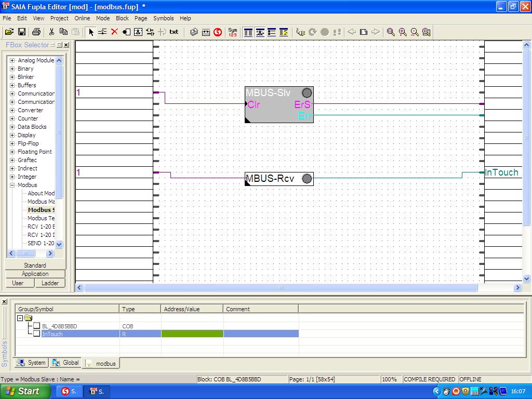Viewport: 532px width, 399px height.
Task: Expand the Binary tree node
Action: click(x=12, y=69)
